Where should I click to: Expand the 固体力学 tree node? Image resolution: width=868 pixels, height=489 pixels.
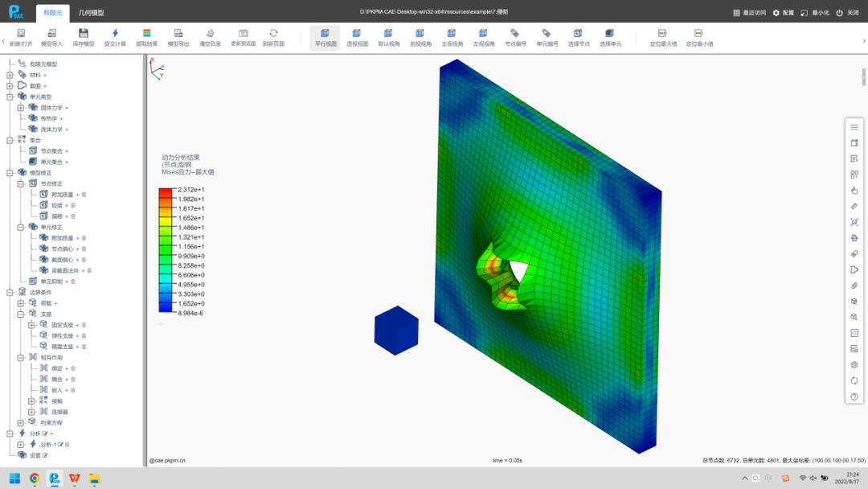21,108
